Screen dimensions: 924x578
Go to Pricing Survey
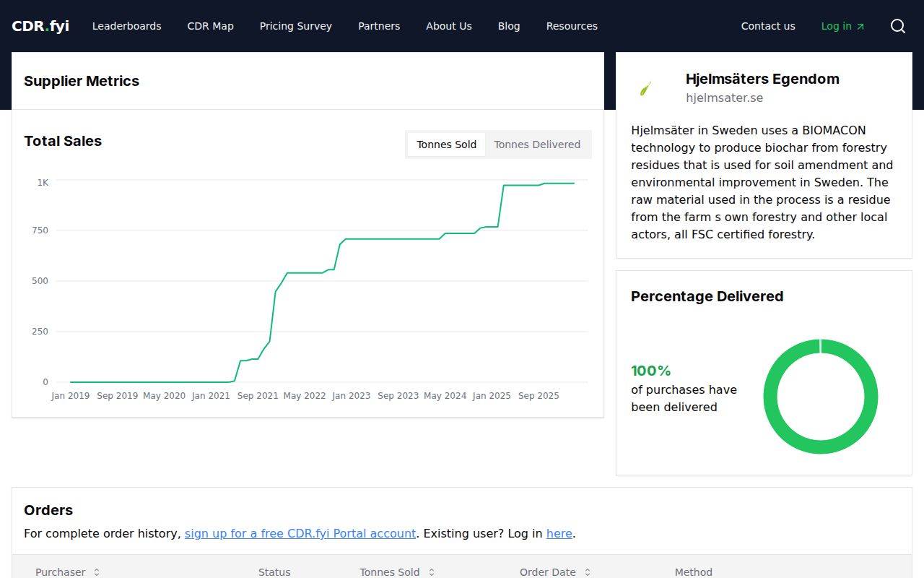click(296, 26)
